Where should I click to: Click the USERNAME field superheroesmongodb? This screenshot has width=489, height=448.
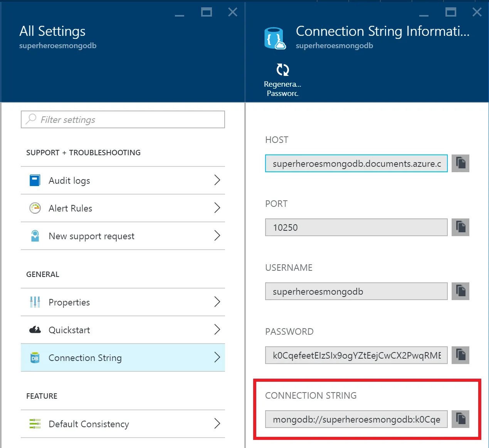[x=356, y=291]
